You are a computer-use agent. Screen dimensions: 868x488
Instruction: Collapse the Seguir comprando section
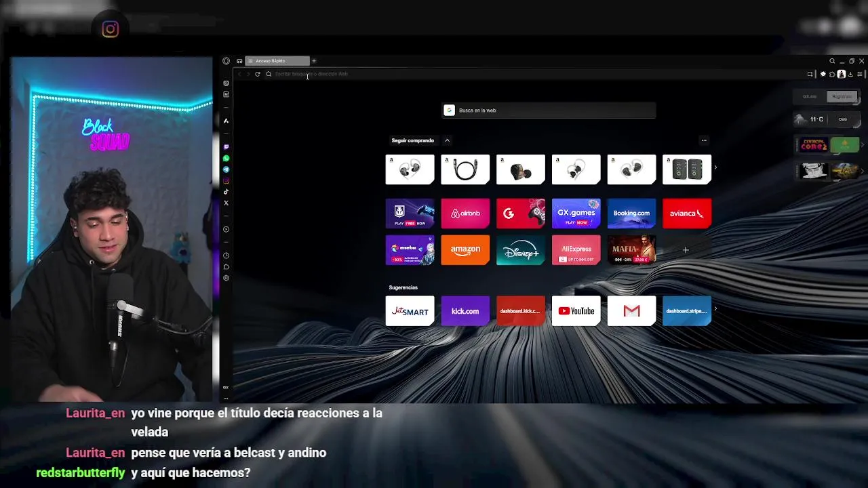(x=447, y=140)
